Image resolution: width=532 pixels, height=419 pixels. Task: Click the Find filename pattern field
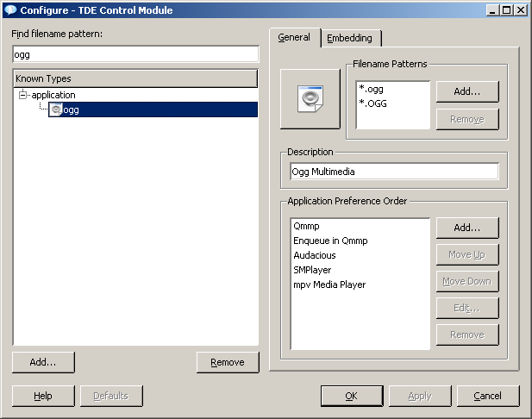tap(135, 53)
